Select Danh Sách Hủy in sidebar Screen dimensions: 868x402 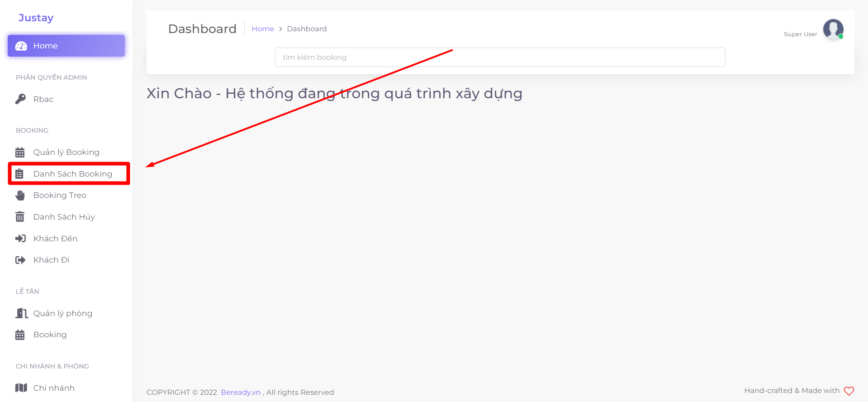(64, 217)
